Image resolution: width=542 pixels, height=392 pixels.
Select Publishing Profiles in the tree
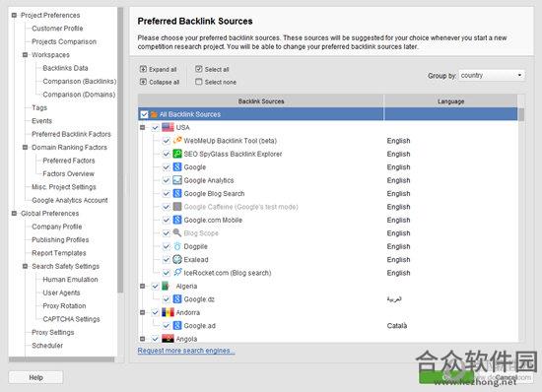(x=60, y=239)
